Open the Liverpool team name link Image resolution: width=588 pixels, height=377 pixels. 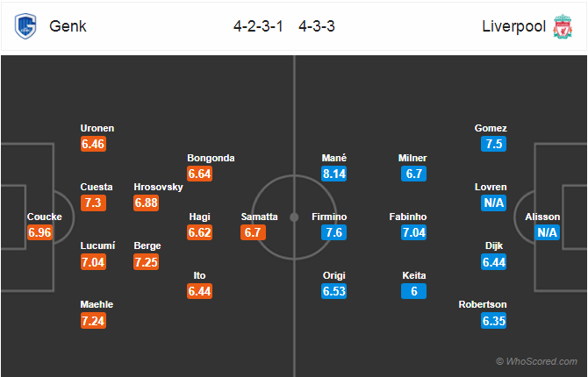click(513, 26)
